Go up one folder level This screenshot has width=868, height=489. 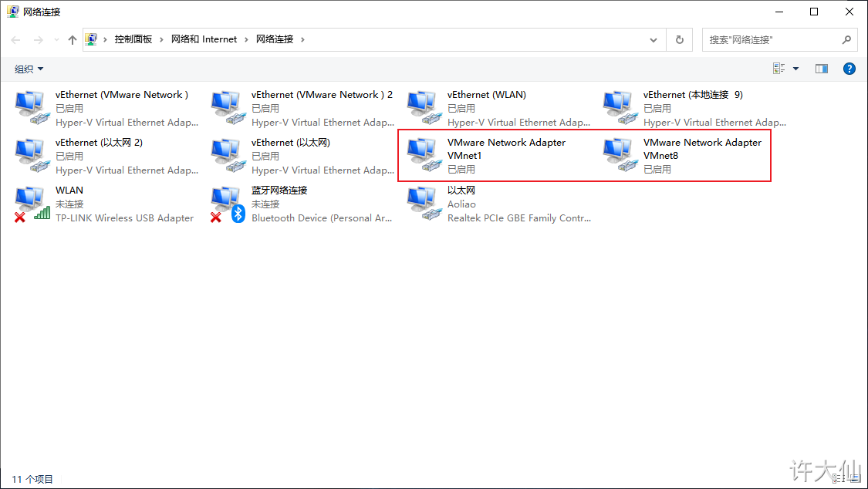[72, 40]
